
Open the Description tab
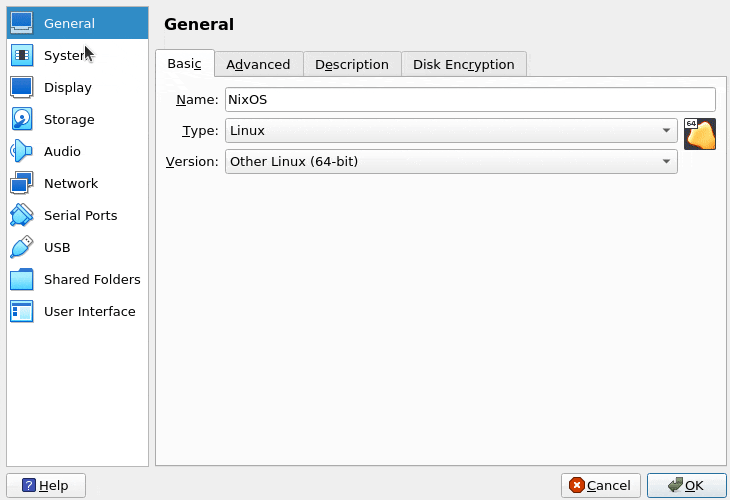pyautogui.click(x=351, y=64)
